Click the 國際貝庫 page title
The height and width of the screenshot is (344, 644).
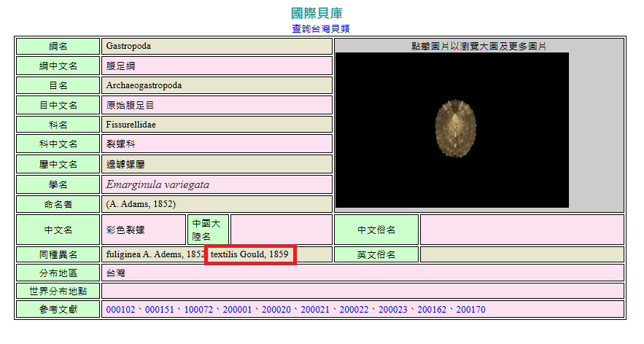pos(317,13)
